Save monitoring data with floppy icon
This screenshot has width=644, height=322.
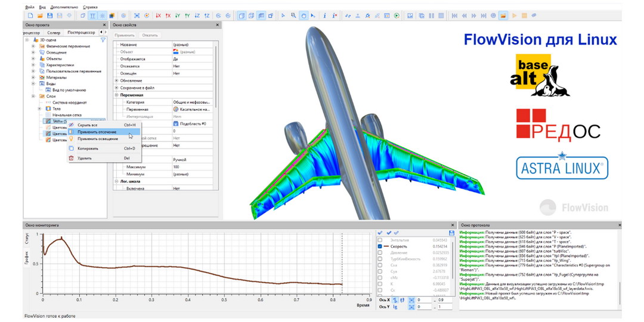(x=452, y=233)
